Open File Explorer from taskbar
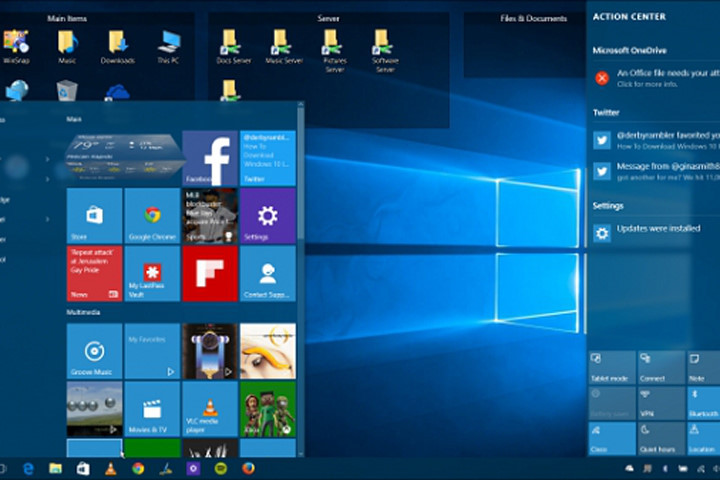Screen dimensions: 720x480 tap(56, 469)
